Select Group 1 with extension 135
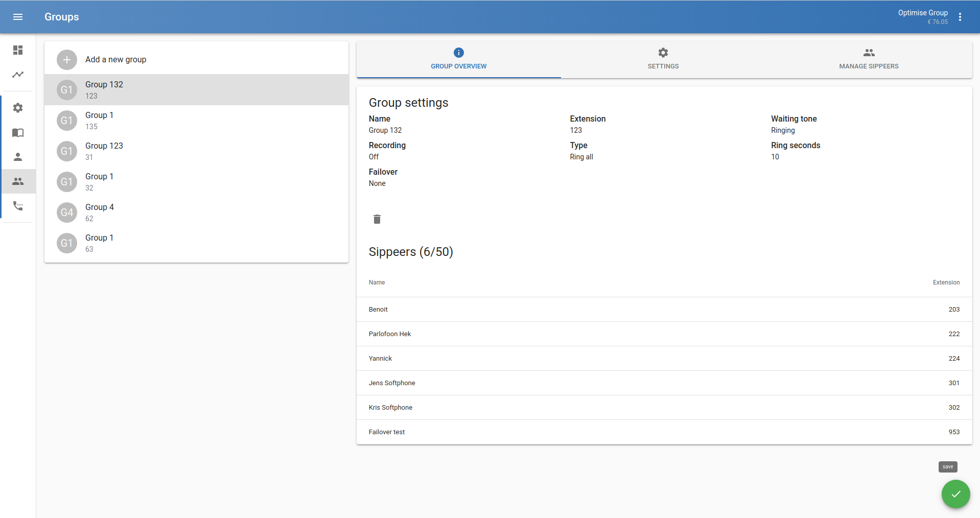 click(196, 121)
